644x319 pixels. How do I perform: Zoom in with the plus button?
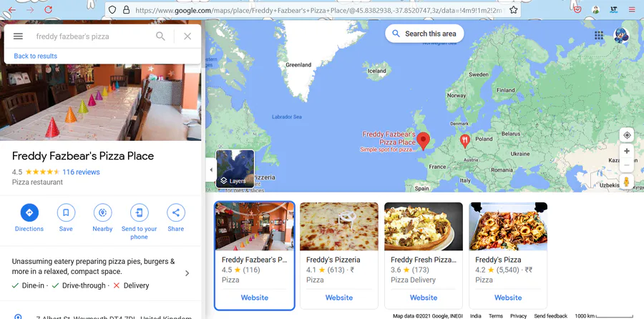click(627, 151)
